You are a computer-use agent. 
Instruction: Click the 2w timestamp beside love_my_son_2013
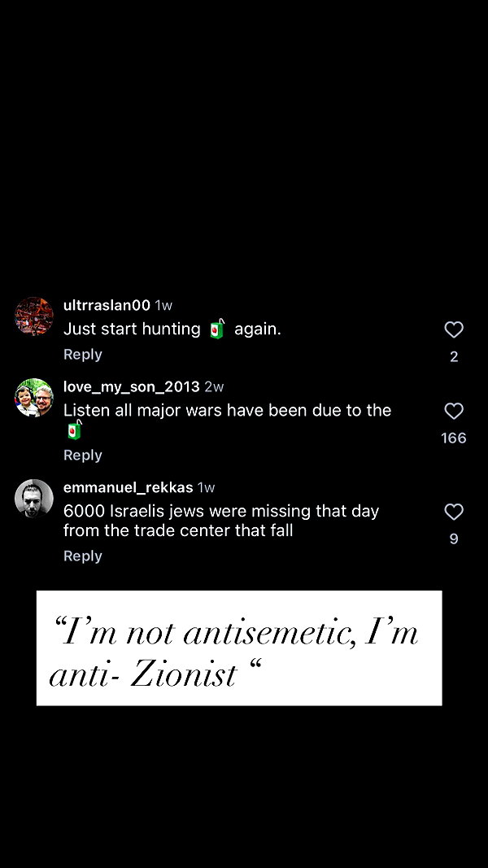[214, 386]
